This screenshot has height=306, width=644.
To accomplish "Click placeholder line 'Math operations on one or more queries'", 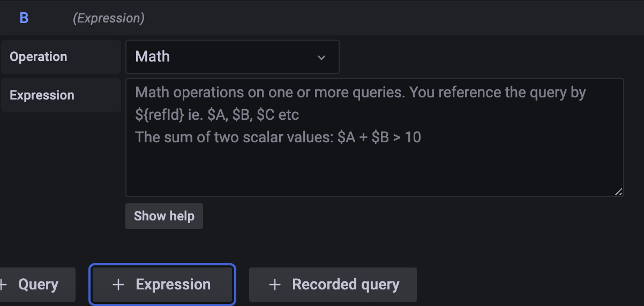I will (361, 93).
